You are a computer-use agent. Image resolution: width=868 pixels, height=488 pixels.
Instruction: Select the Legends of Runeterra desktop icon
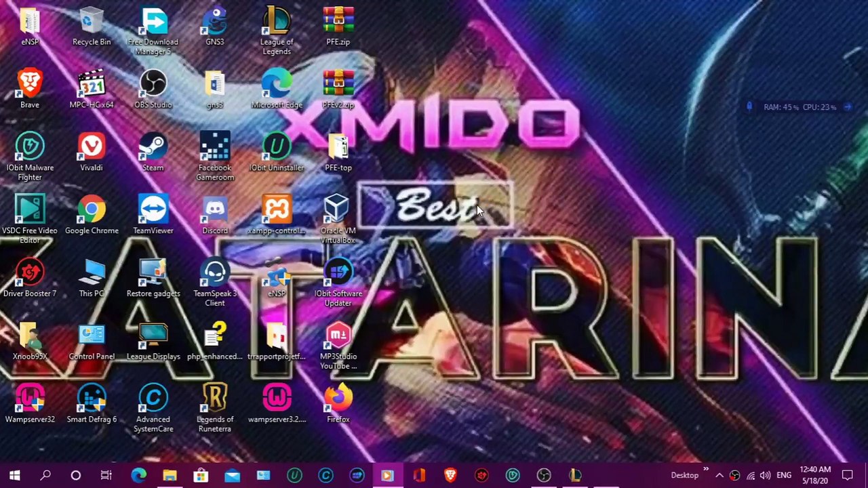click(x=215, y=409)
